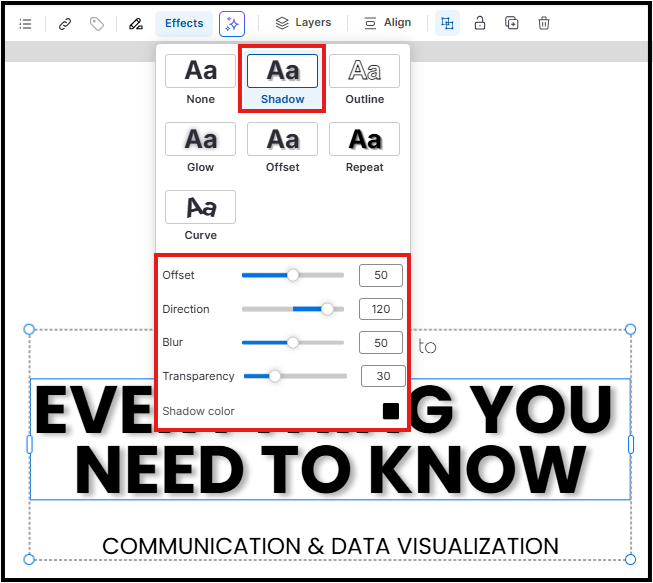Open the black Shadow color swatch
Image resolution: width=653 pixels, height=583 pixels.
(x=391, y=411)
